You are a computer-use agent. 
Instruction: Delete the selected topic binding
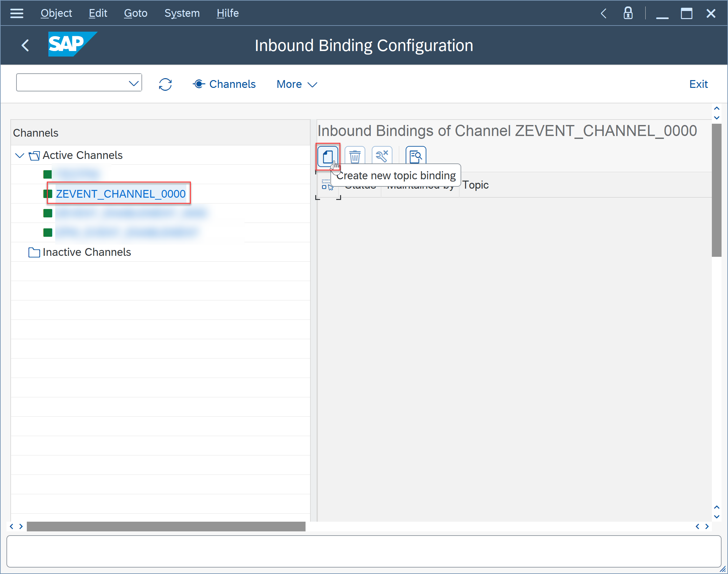coord(355,156)
